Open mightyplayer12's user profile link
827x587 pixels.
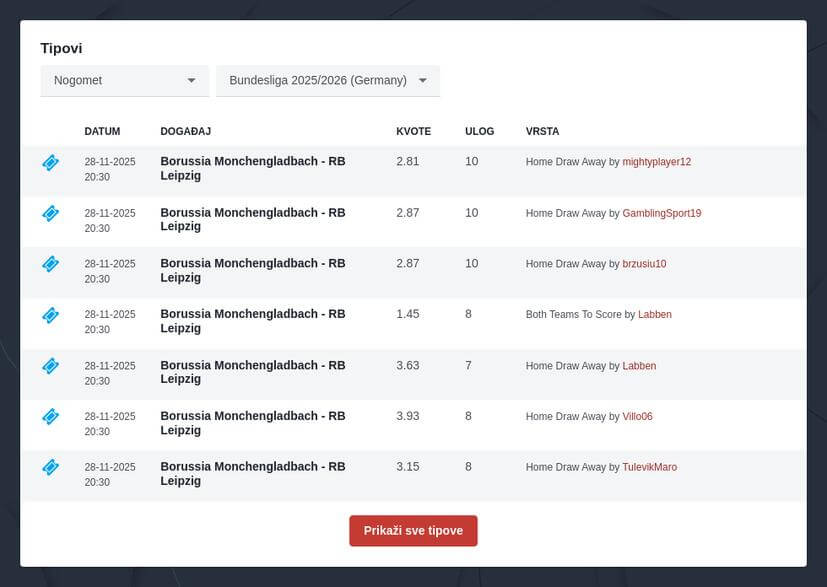656,162
